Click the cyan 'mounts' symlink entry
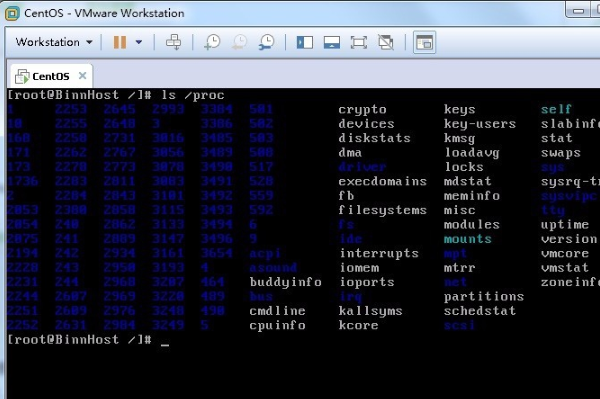This screenshot has width=600, height=399. coord(468,239)
